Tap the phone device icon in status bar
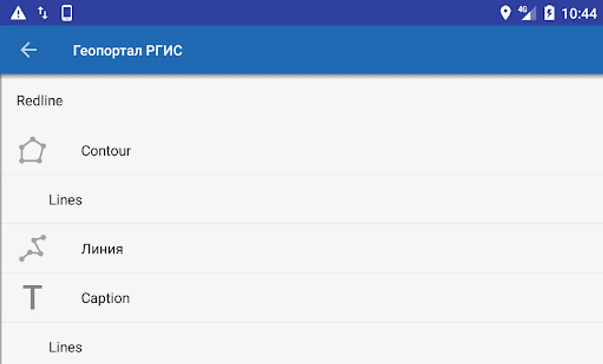The width and height of the screenshot is (603, 364). [67, 13]
